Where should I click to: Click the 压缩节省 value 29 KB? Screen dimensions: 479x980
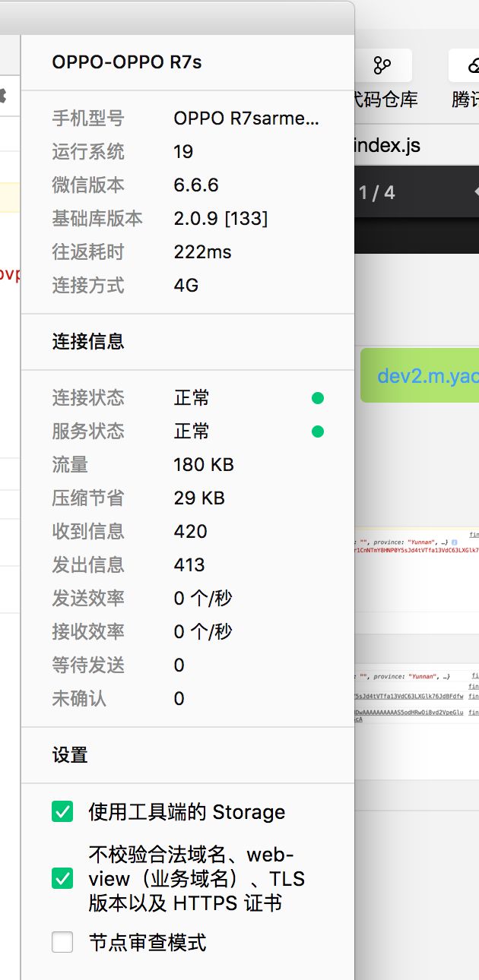pyautogui.click(x=199, y=498)
